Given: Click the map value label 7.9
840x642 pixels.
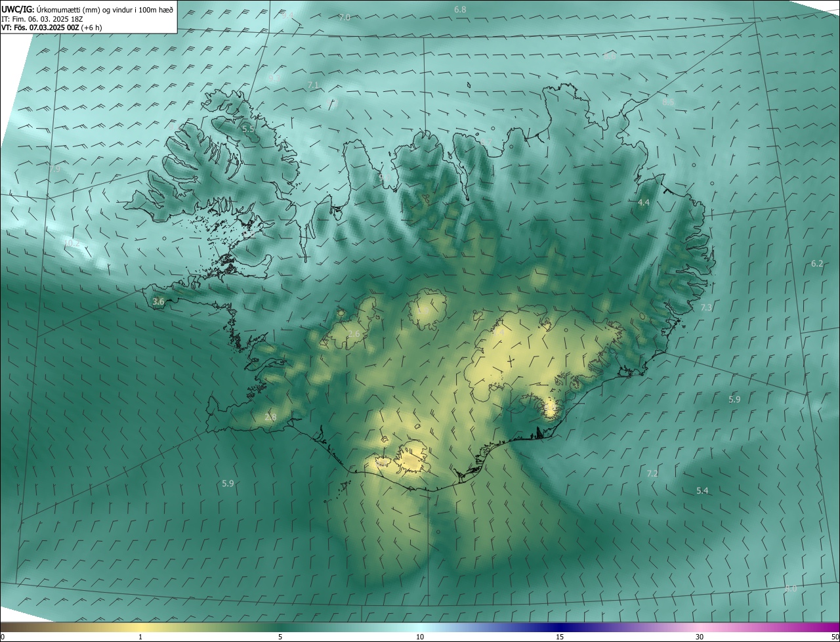Looking at the screenshot, I should 54,169.
